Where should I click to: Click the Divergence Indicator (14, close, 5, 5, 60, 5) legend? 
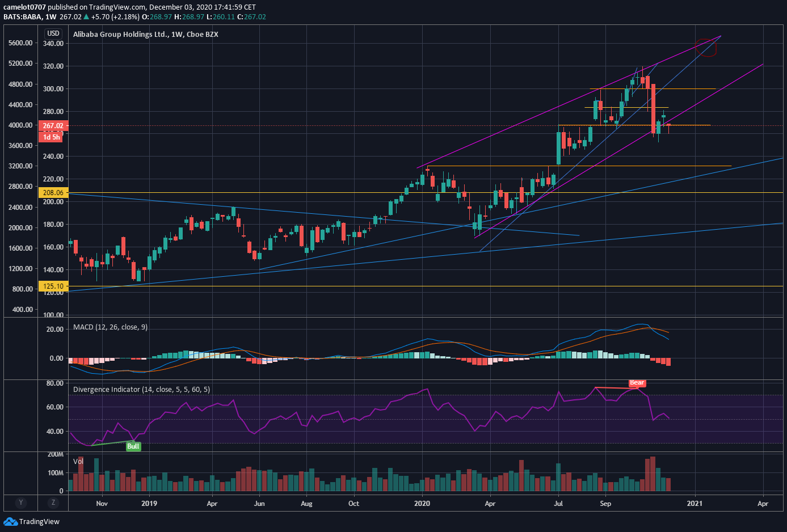(x=141, y=390)
